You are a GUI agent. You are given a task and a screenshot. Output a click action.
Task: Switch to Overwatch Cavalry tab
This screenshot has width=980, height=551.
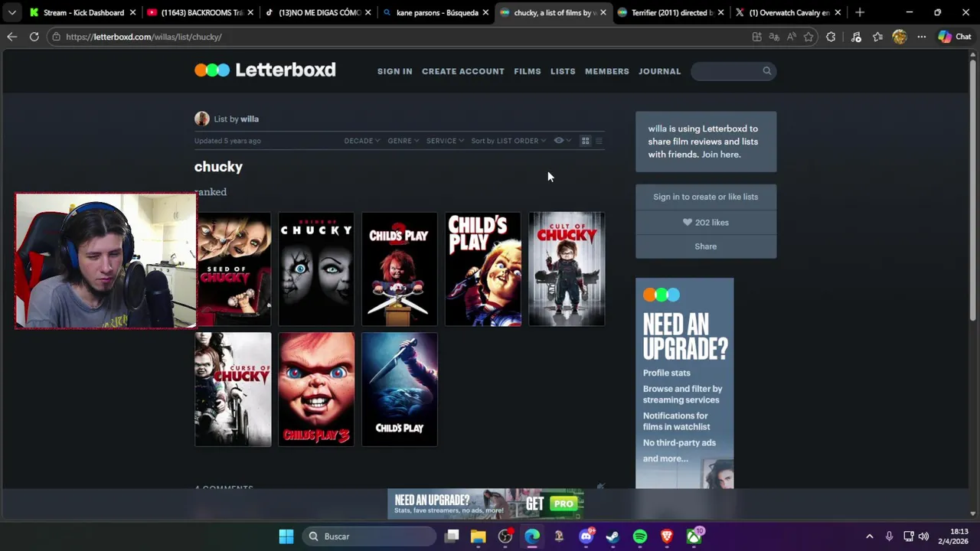[x=787, y=12]
